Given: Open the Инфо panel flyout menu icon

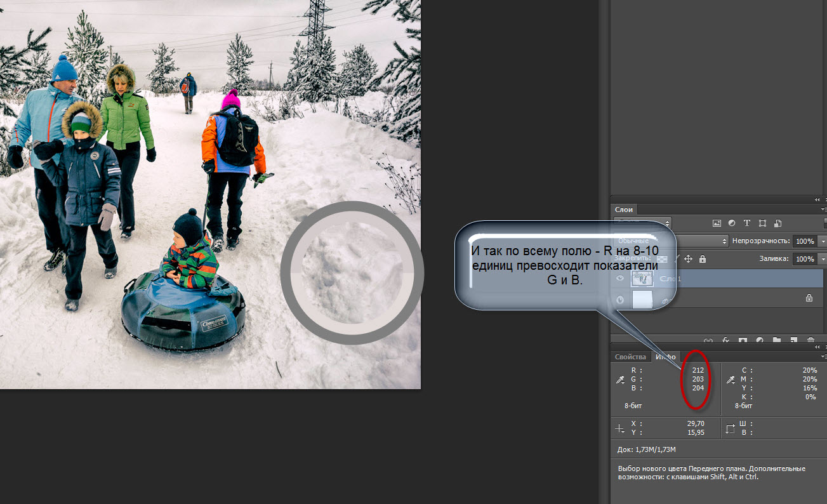Looking at the screenshot, I should click(823, 357).
